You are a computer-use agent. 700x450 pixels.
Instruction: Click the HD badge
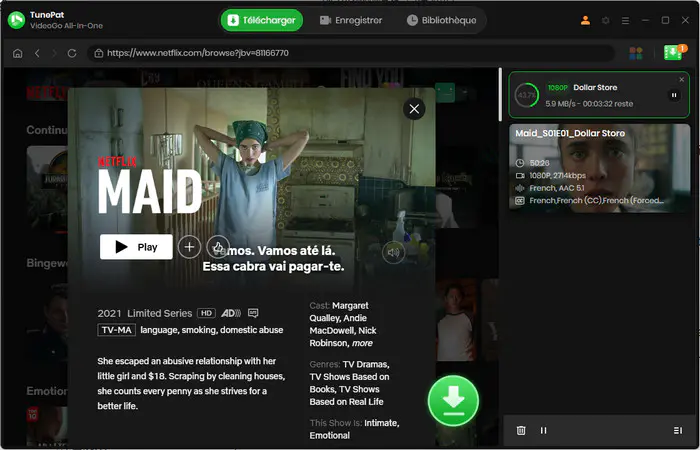(x=206, y=313)
